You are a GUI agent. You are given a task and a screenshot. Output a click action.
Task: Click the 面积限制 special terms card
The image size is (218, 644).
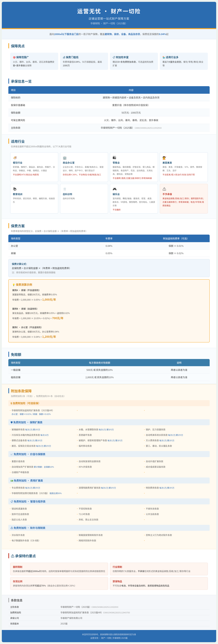pos(59,569)
